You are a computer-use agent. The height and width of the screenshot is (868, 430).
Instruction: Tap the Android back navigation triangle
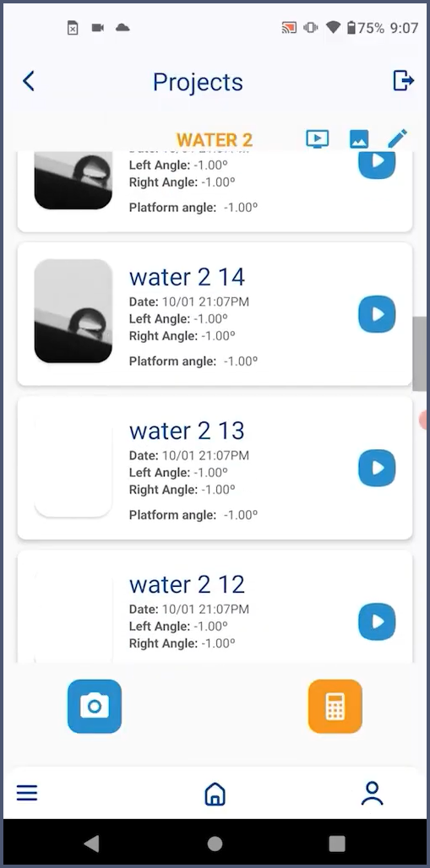[x=91, y=843]
